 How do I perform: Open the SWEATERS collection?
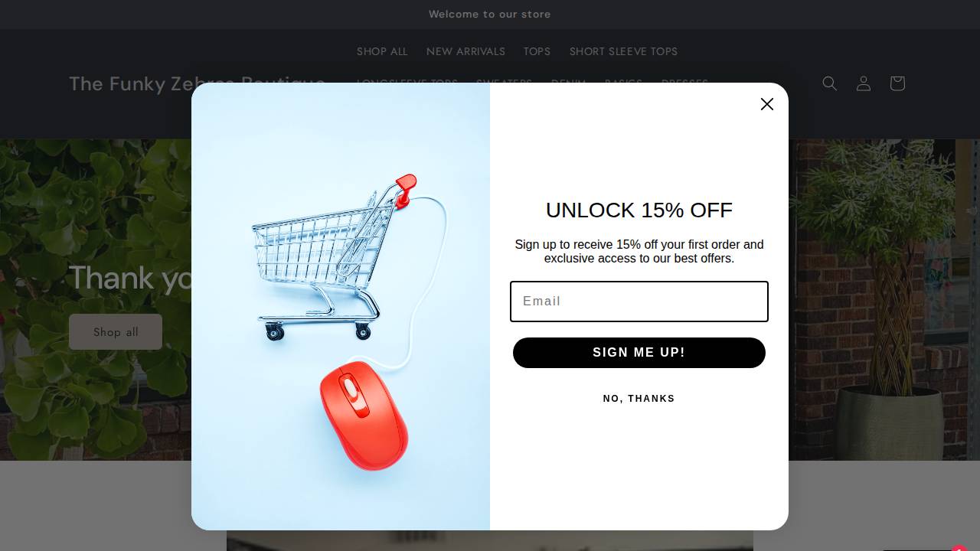(x=504, y=83)
